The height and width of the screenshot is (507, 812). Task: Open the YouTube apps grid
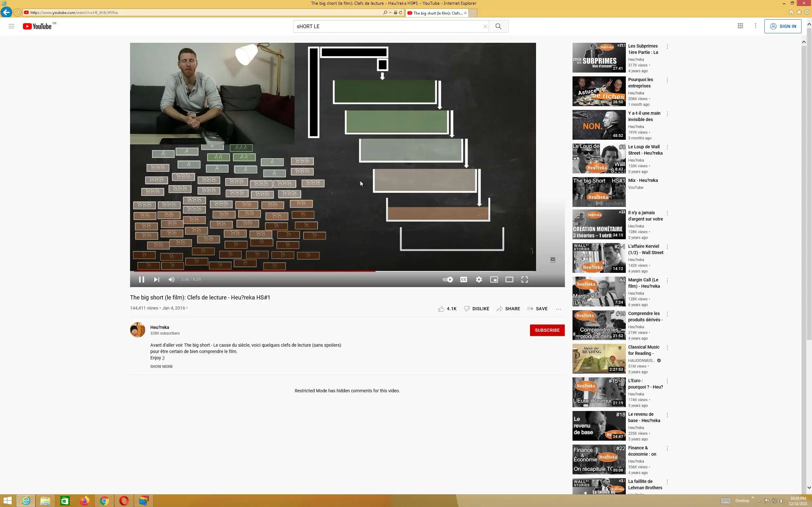click(740, 26)
